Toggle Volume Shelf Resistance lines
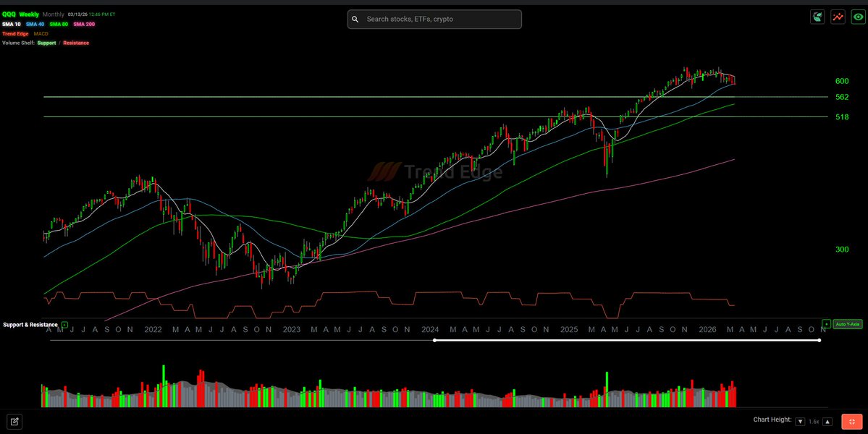The height and width of the screenshot is (434, 868). point(76,43)
